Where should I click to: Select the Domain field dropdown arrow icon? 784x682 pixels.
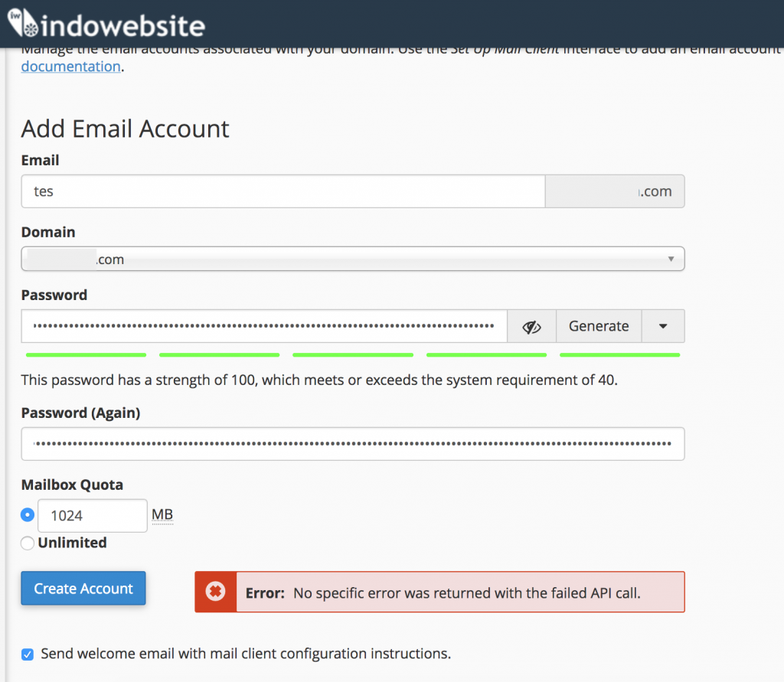(670, 259)
